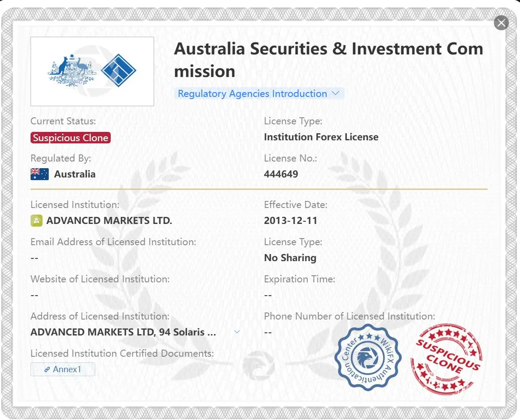520x420 pixels.
Task: Click the Email Address of Licensed Institution label
Action: pyautogui.click(x=113, y=242)
